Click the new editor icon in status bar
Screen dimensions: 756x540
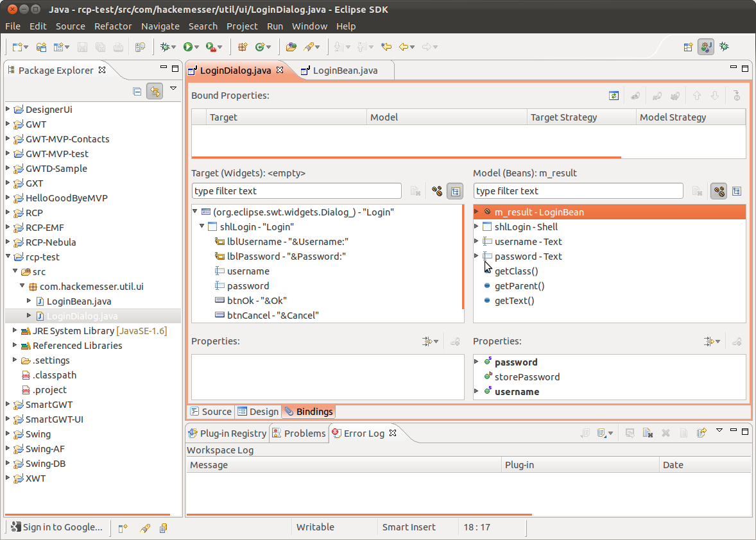tap(123, 528)
